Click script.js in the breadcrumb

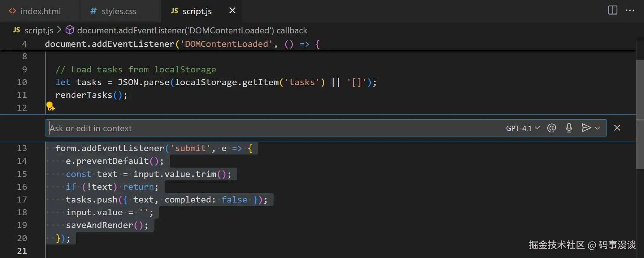39,30
